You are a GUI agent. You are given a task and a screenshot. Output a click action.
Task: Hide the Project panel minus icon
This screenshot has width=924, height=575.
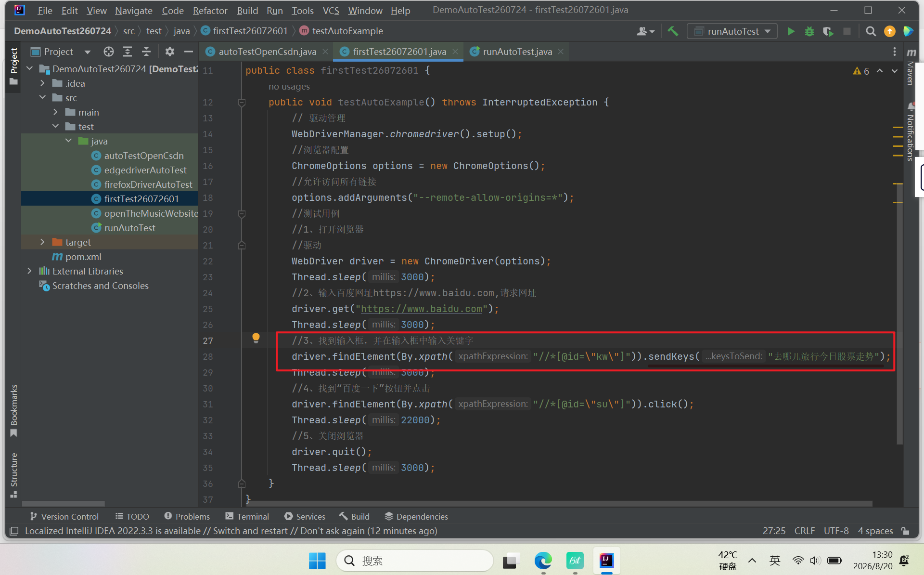188,52
